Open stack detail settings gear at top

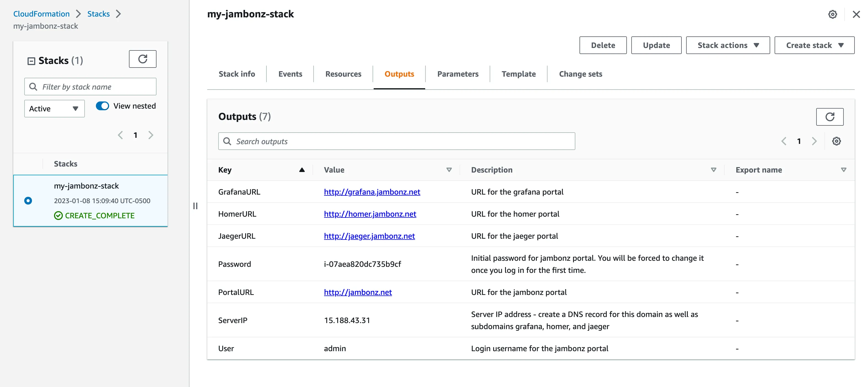pyautogui.click(x=833, y=14)
